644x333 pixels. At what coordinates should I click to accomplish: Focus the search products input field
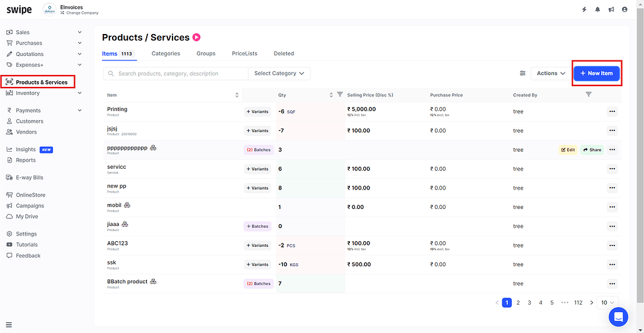tap(179, 74)
